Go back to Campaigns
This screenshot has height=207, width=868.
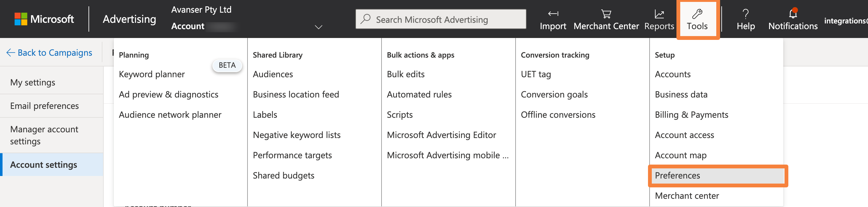[49, 53]
